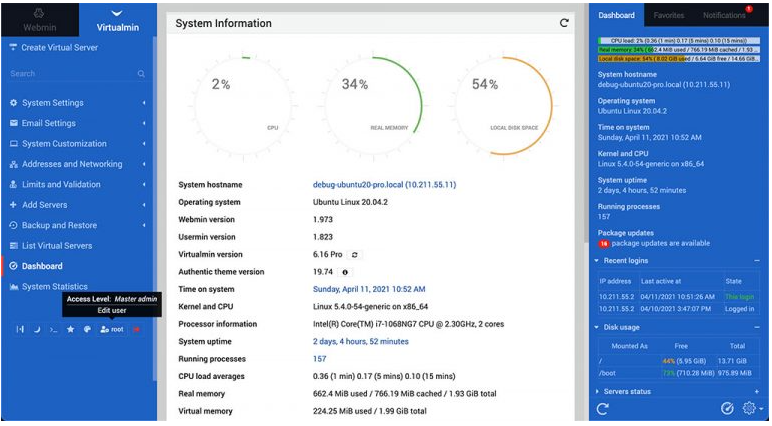This screenshot has width=772, height=426.
Task: Click Servers status plus button
Action: [x=757, y=392]
